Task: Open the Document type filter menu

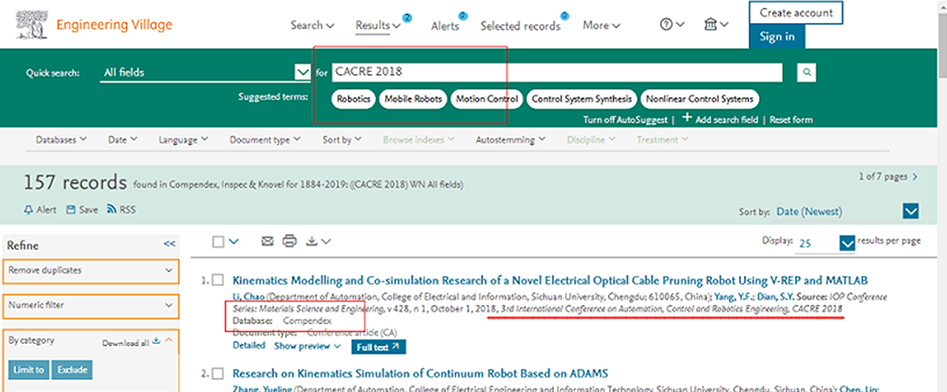Action: pyautogui.click(x=265, y=140)
